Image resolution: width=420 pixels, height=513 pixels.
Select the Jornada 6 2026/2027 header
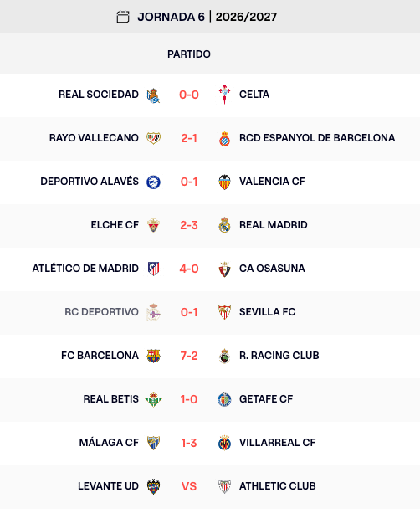(207, 17)
